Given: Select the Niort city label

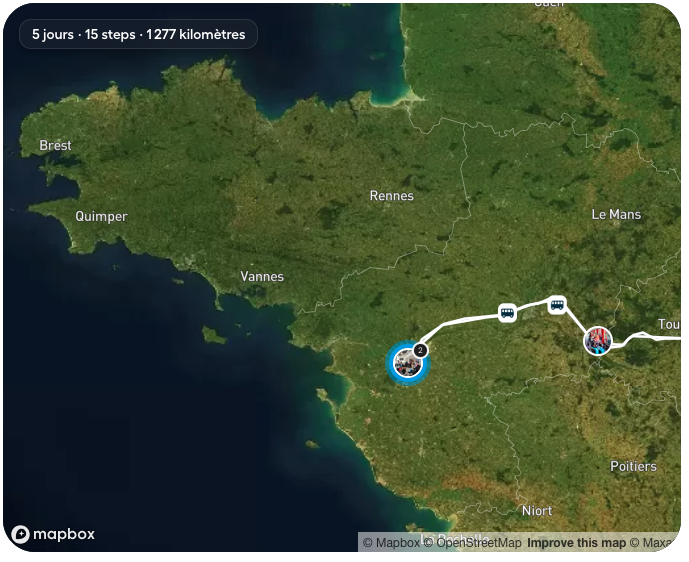Looking at the screenshot, I should (x=537, y=511).
